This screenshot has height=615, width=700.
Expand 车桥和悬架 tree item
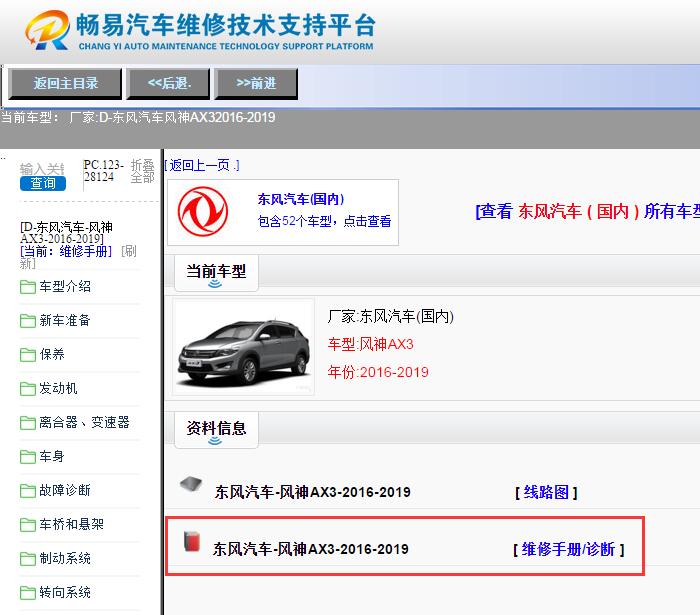tap(71, 524)
